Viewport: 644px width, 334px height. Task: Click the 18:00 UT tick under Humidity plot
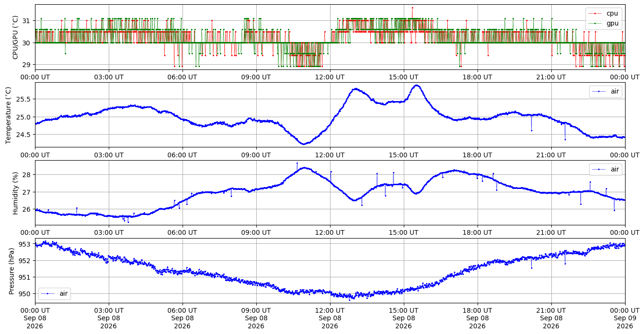pos(478,232)
